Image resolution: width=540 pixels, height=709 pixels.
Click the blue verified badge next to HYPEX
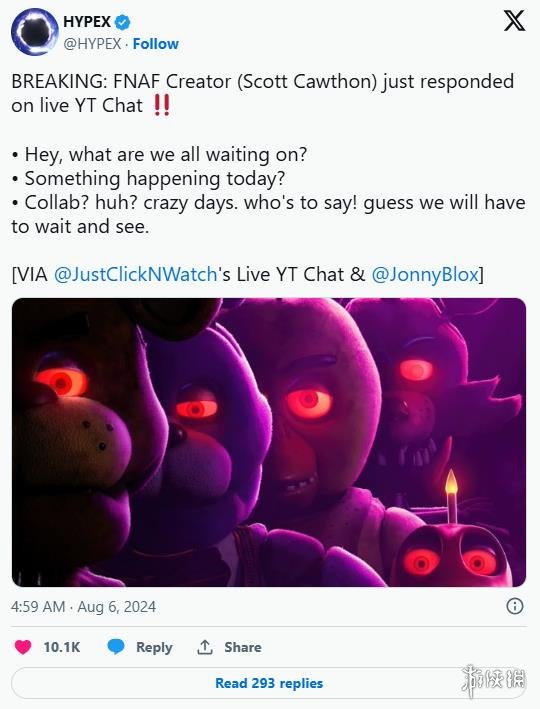coord(123,21)
